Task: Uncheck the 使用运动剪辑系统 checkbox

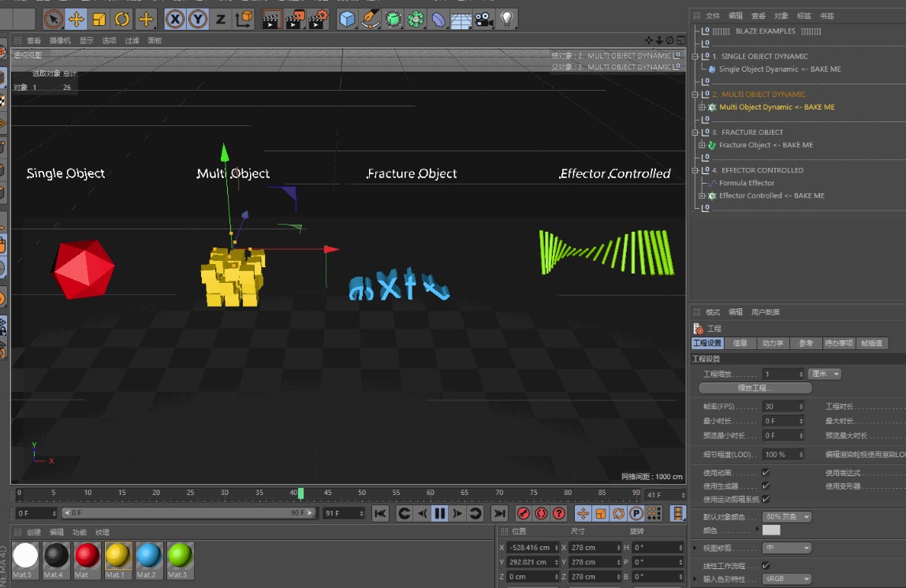Action: coord(766,499)
